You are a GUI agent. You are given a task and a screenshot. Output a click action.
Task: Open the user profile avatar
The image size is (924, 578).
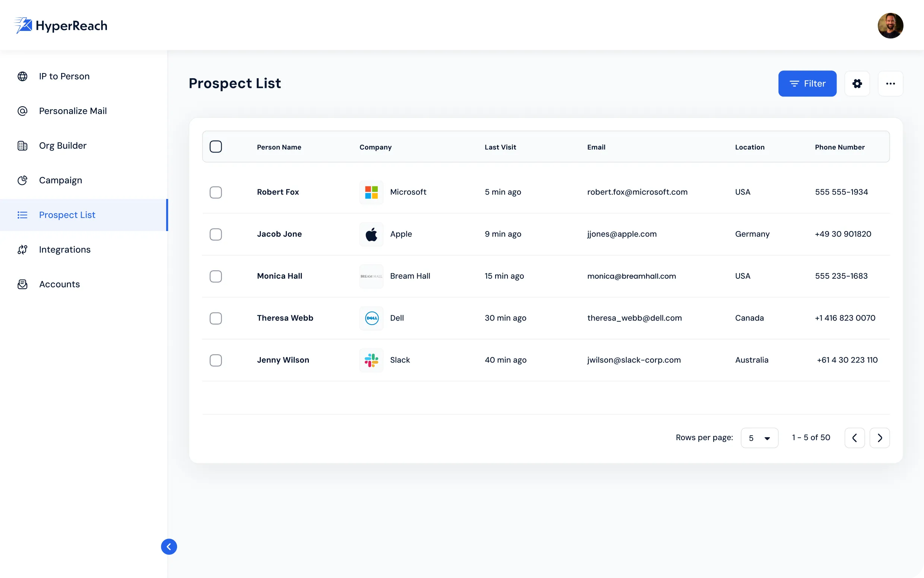click(890, 25)
